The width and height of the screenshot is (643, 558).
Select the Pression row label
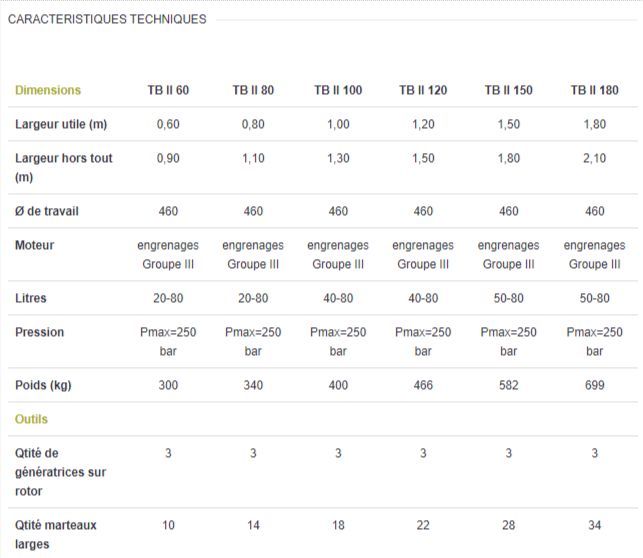coord(40,332)
